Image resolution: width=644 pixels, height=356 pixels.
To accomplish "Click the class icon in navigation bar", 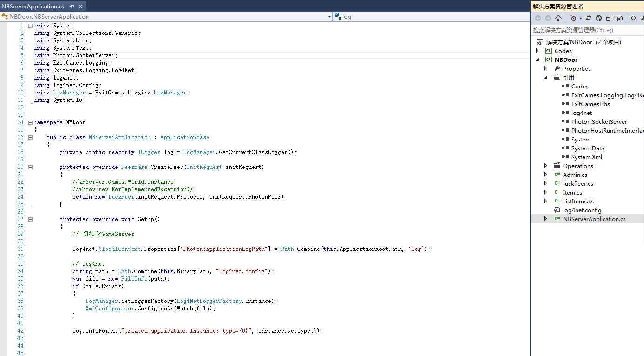I will 5,17.
